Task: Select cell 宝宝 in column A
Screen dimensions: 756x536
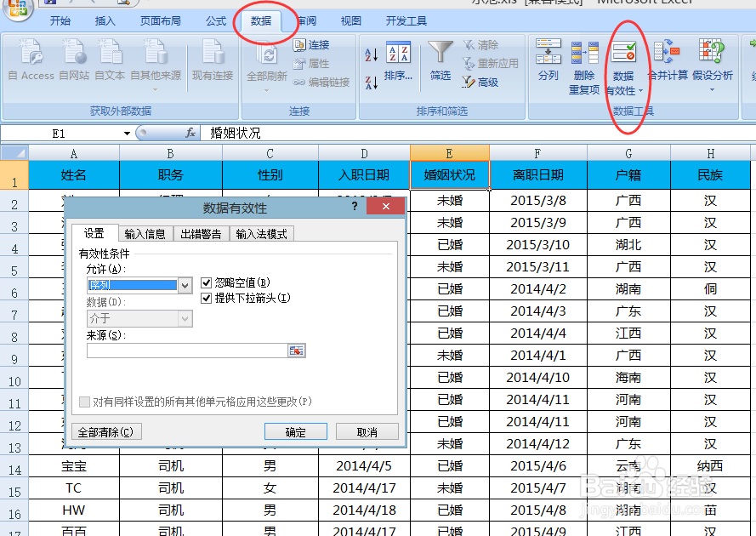Action: pyautogui.click(x=74, y=466)
